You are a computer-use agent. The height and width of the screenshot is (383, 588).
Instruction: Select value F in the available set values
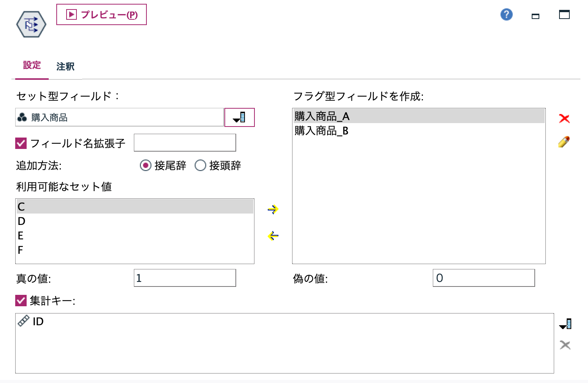21,250
